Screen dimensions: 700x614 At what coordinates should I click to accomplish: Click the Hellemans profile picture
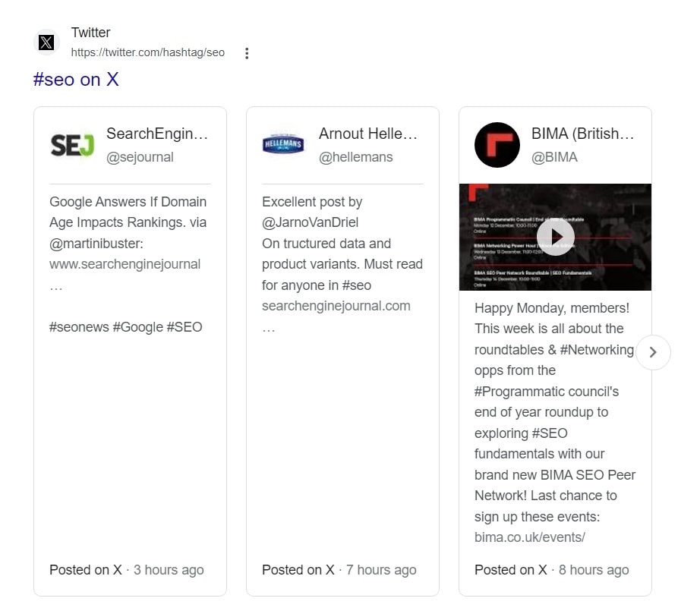tap(284, 144)
